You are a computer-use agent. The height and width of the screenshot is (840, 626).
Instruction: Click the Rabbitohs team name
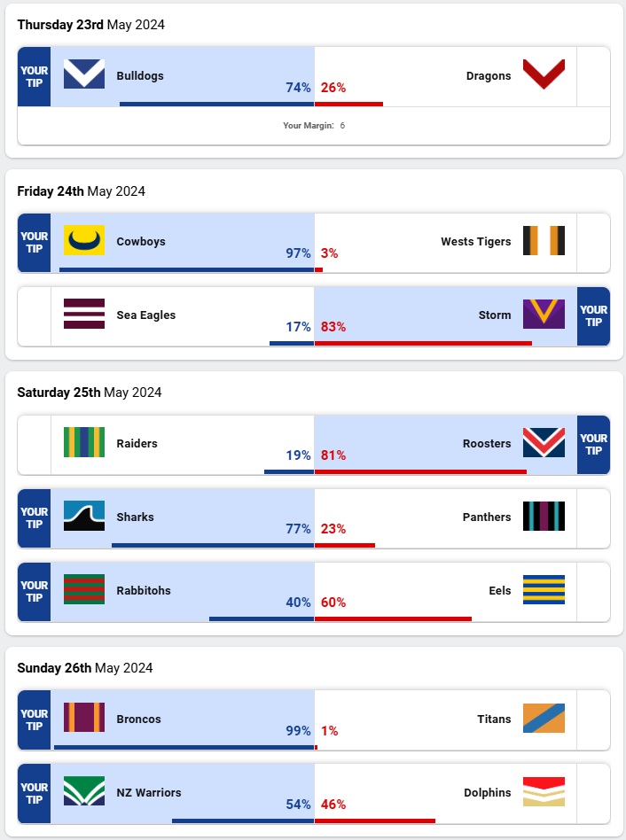[144, 590]
